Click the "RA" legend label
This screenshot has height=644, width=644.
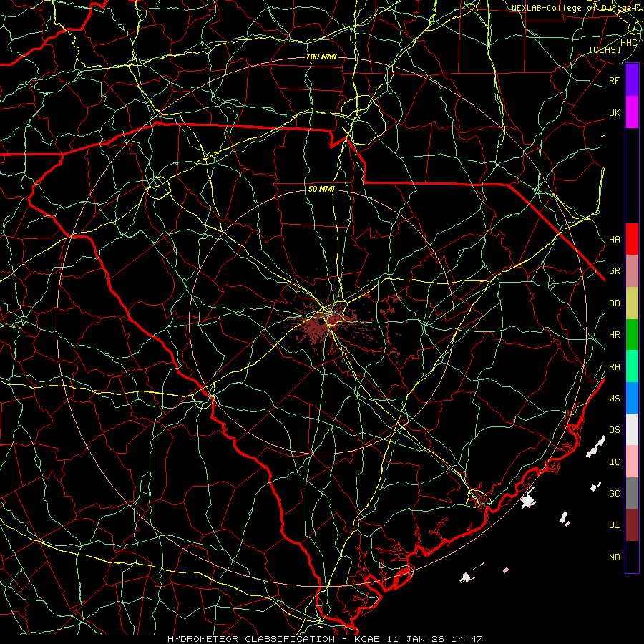pos(614,367)
